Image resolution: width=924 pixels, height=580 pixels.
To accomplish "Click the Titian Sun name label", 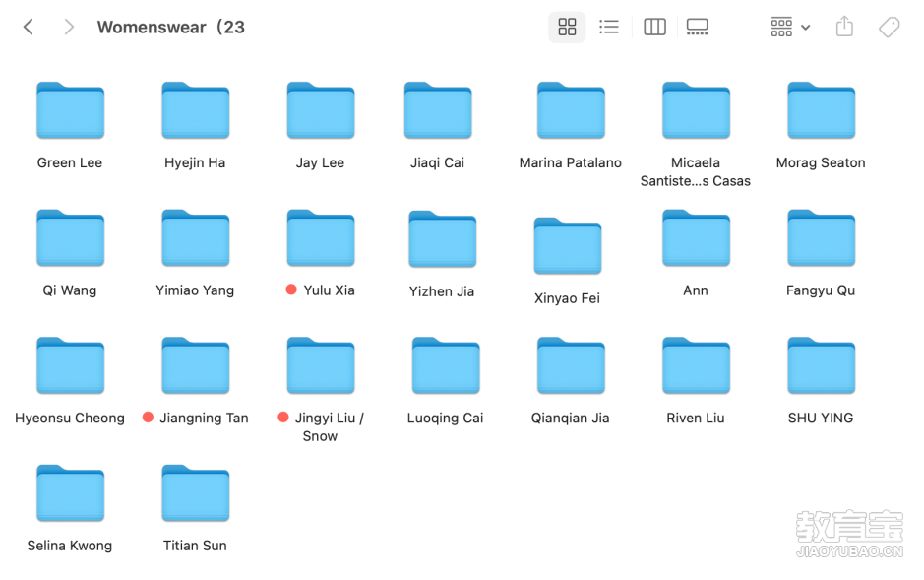I will click(195, 546).
